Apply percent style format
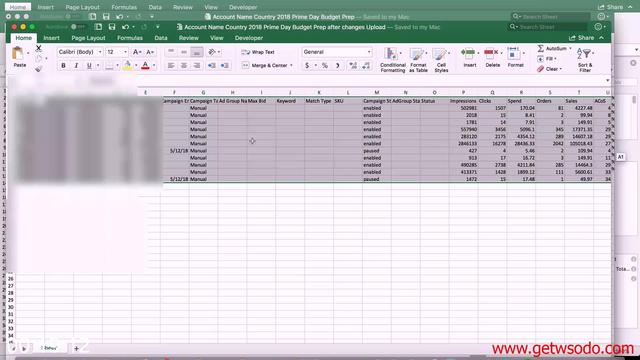Viewport: 640px width, 360px height. (x=325, y=66)
